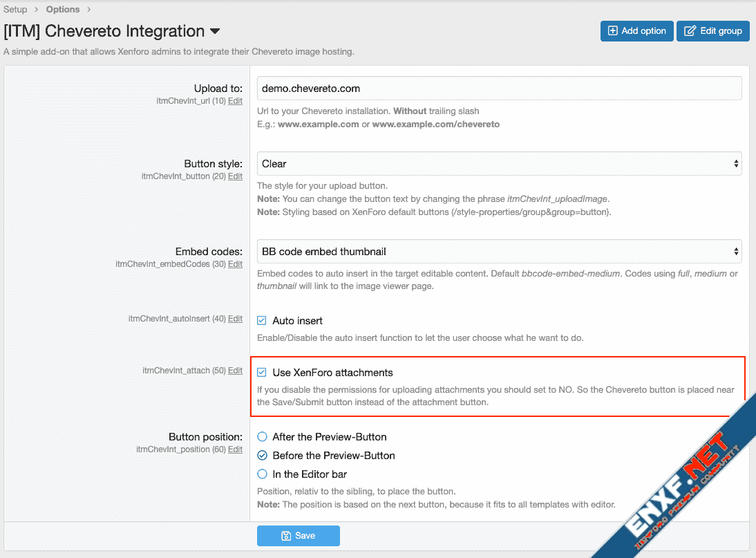Go to Setup in the breadcrumb
The height and width of the screenshot is (558, 756).
[15, 10]
